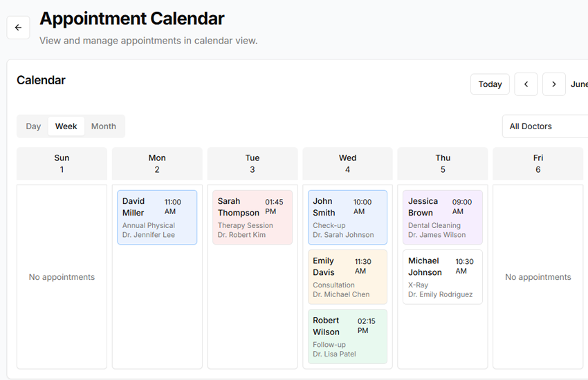Screen dimensions: 588x380
Task: Click the Today button
Action: pos(490,84)
